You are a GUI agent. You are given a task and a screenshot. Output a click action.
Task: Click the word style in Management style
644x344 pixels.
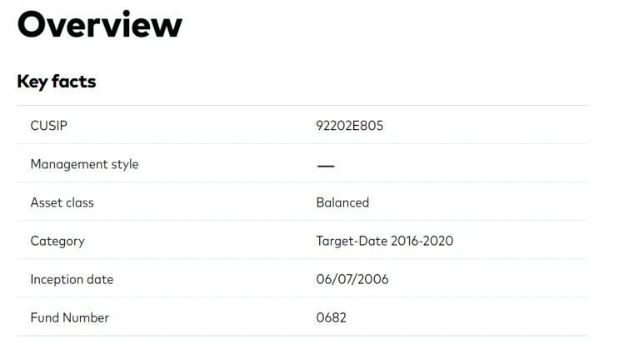click(125, 164)
